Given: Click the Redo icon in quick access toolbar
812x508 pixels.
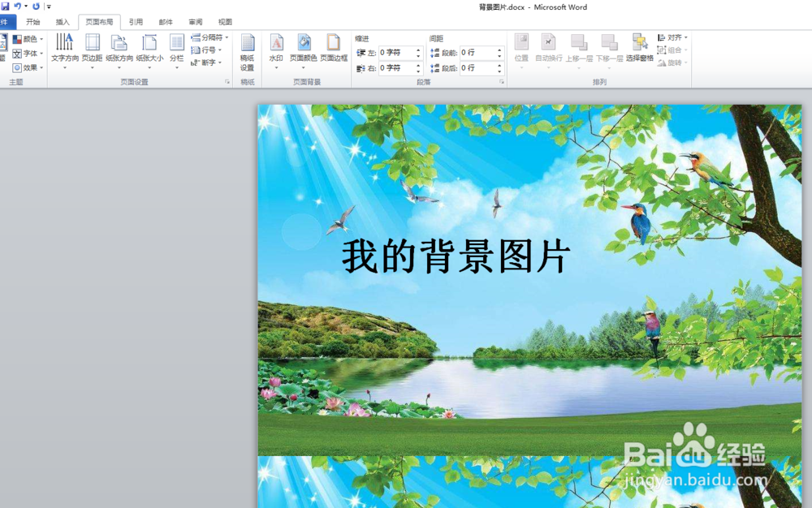Looking at the screenshot, I should click(x=37, y=6).
